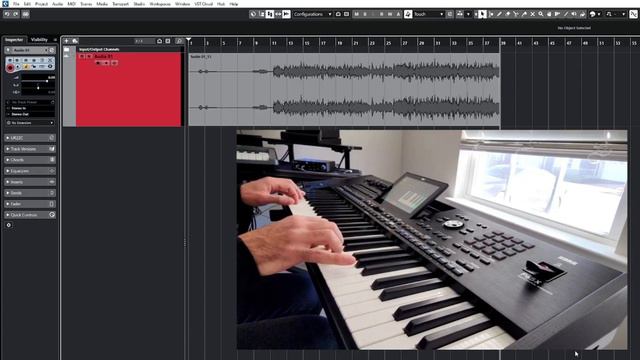This screenshot has width=640, height=360.
Task: Click the Undo arrow icon
Action: click(x=7, y=14)
